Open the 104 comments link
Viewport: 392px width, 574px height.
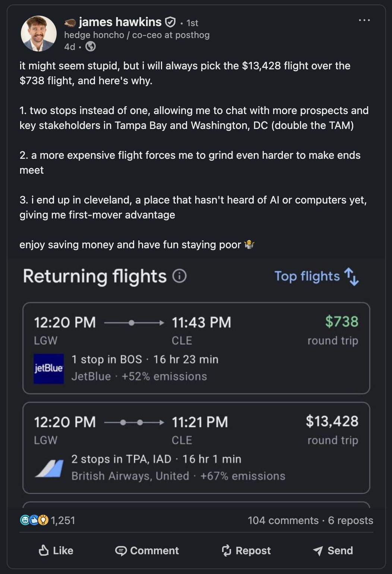click(x=283, y=520)
